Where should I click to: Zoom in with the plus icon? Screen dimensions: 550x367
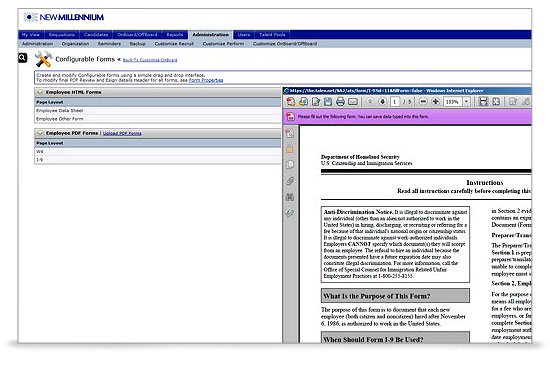(x=436, y=101)
